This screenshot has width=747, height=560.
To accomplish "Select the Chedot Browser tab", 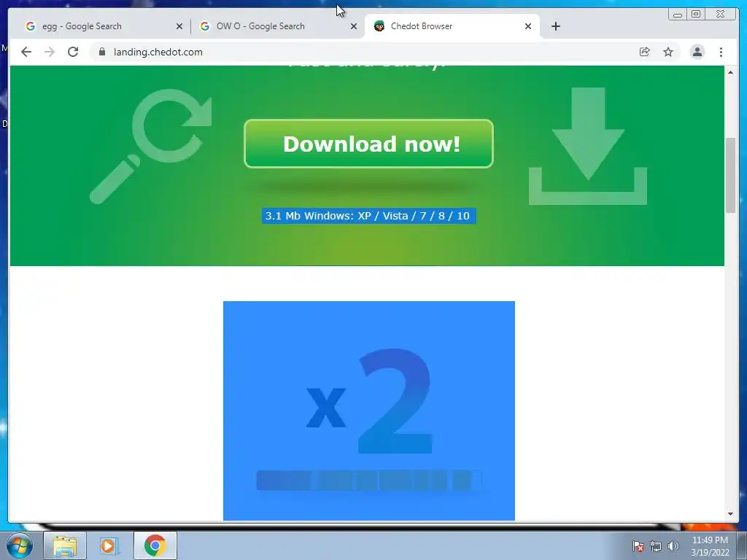I will pyautogui.click(x=452, y=26).
